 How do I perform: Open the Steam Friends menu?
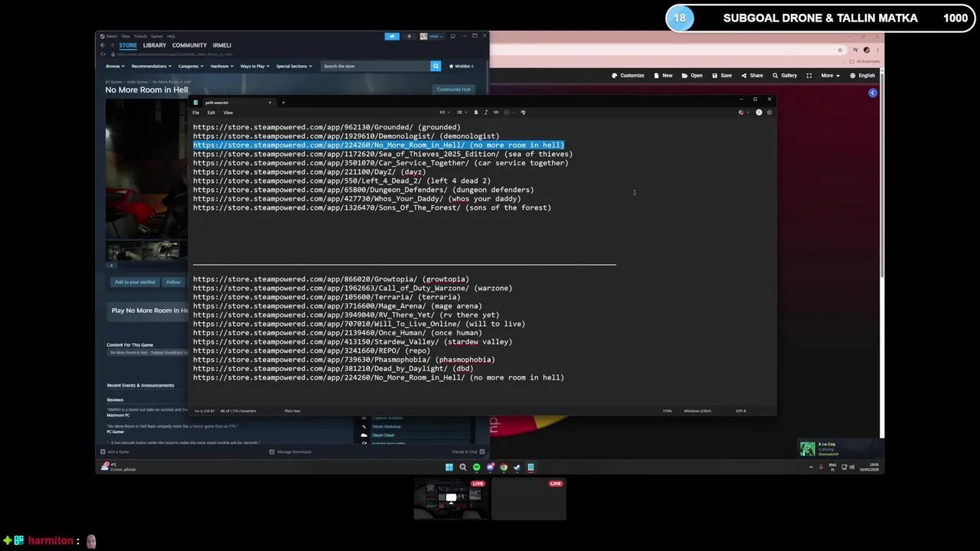pos(140,36)
